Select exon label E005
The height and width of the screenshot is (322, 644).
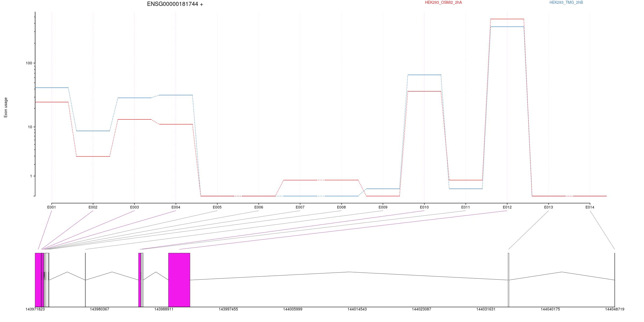point(217,207)
